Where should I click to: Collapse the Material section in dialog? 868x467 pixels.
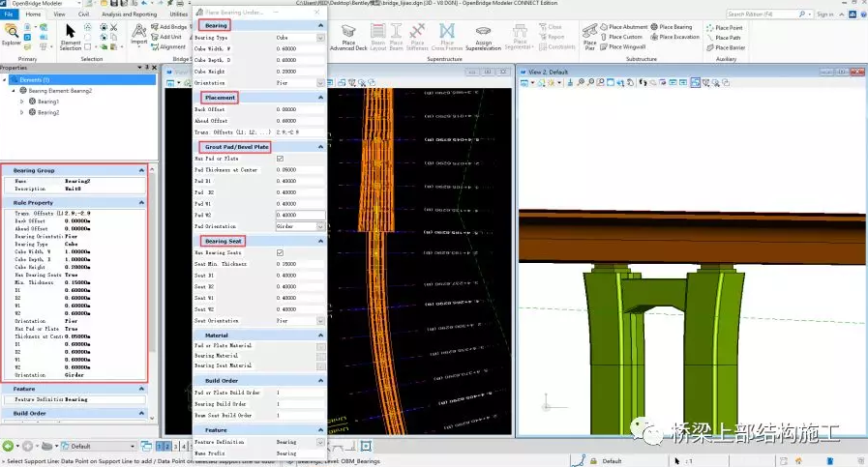coord(320,336)
